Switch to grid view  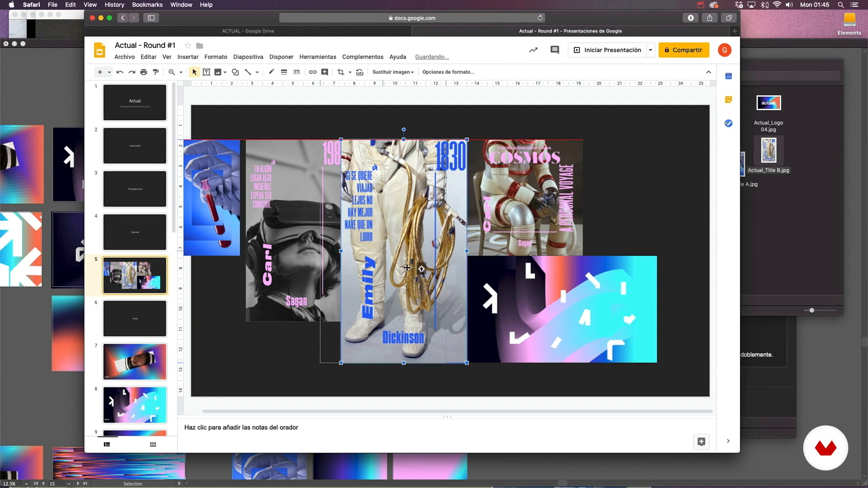click(153, 445)
